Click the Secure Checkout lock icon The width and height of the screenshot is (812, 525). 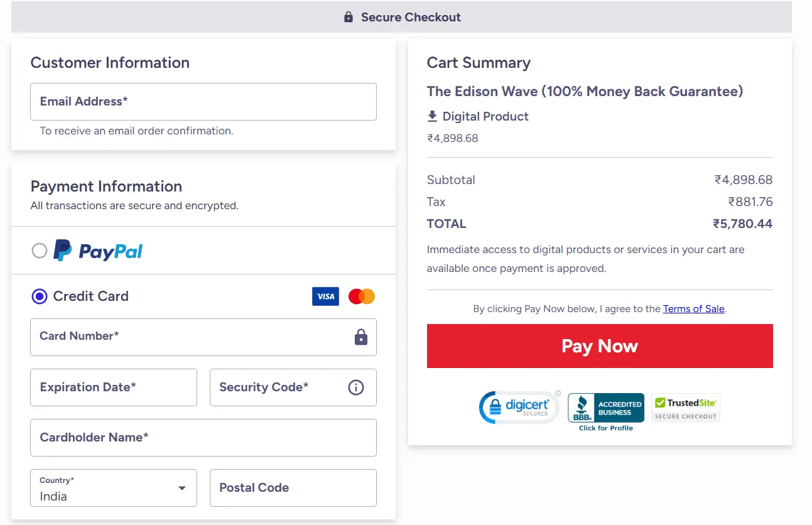348,17
